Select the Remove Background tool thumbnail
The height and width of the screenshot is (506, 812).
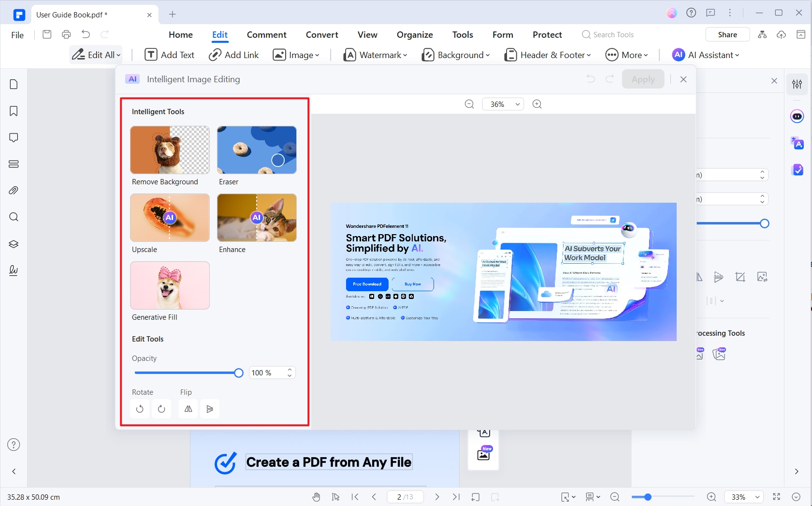(x=170, y=150)
